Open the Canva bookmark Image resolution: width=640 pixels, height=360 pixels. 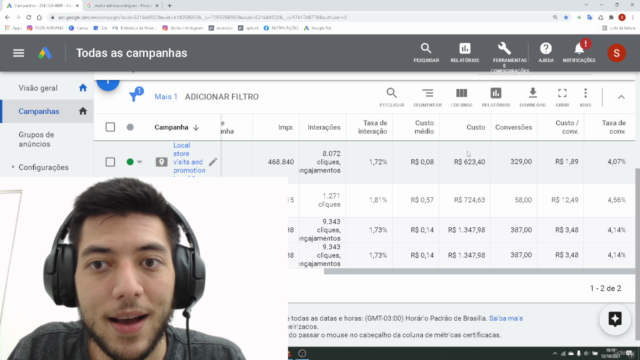click(78, 28)
